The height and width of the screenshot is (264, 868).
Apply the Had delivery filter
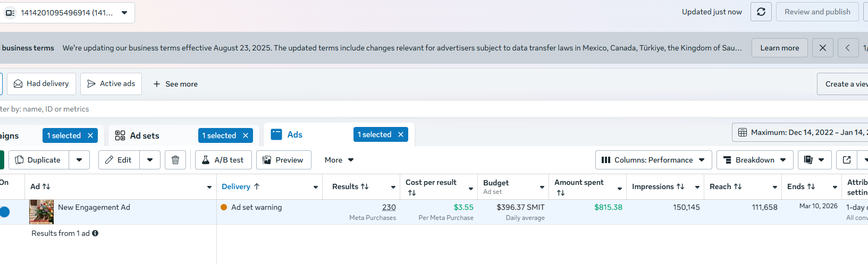click(41, 84)
